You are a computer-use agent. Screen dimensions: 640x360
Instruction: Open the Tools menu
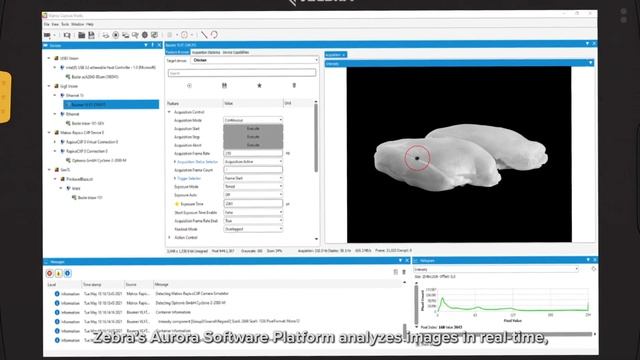[65, 24]
